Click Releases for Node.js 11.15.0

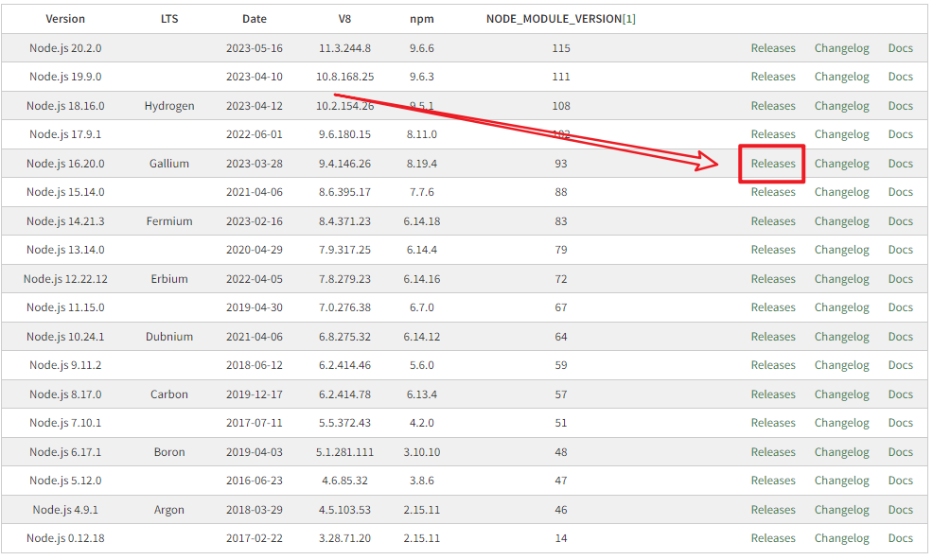pyautogui.click(x=773, y=307)
